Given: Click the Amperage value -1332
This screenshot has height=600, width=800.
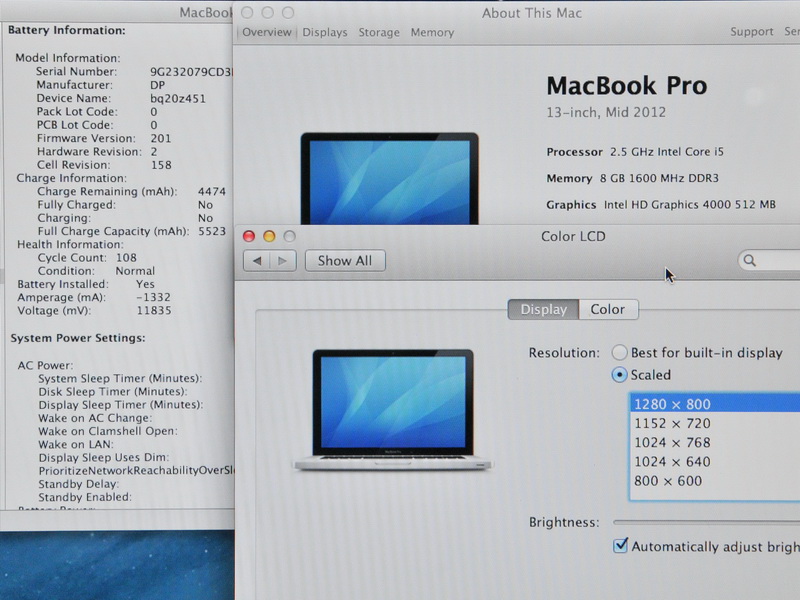Looking at the screenshot, I should coord(153,297).
